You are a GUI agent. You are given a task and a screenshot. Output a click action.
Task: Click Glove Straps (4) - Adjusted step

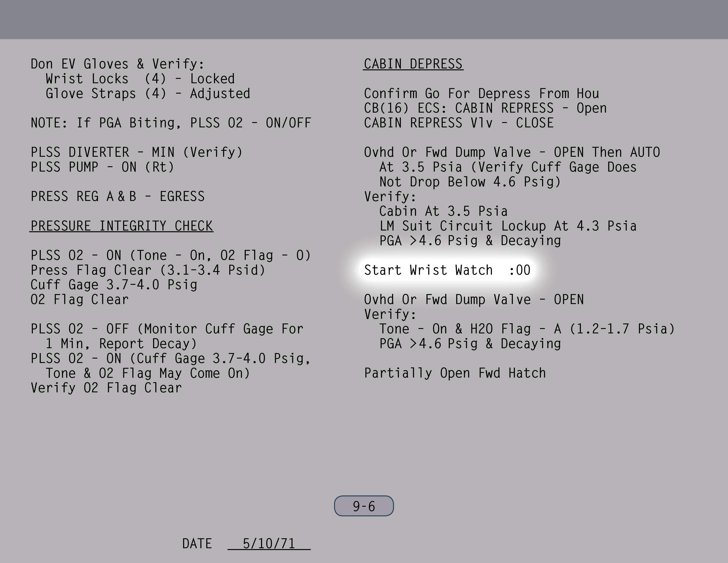point(148,93)
